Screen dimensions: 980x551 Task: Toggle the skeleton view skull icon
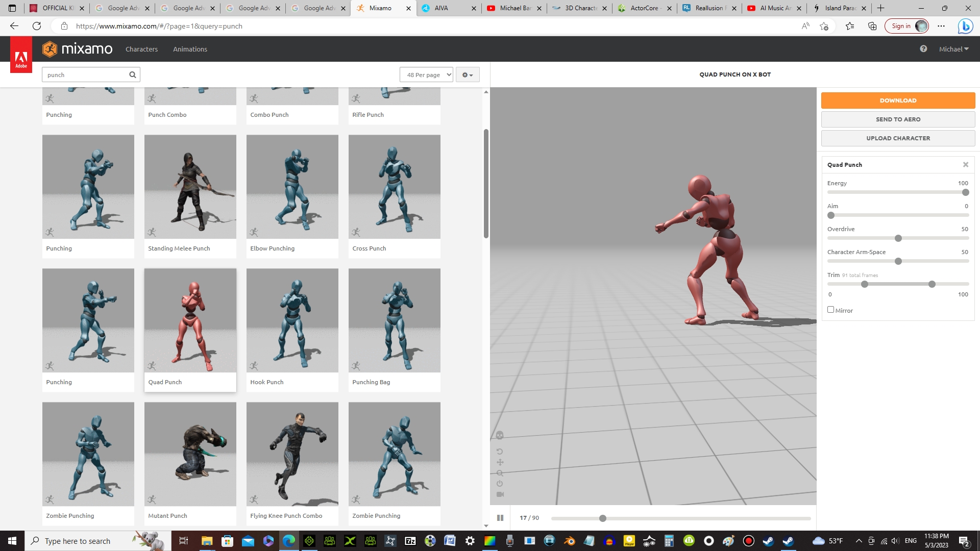pyautogui.click(x=500, y=435)
